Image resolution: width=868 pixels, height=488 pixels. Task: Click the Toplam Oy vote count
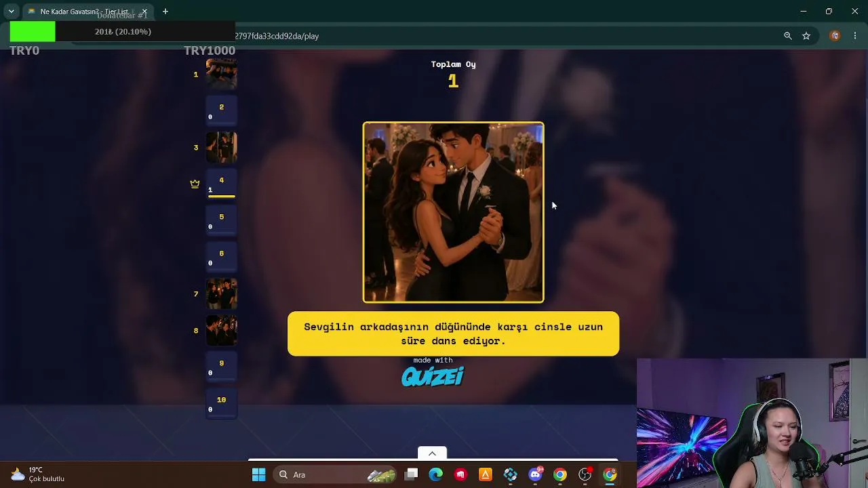pos(453,81)
